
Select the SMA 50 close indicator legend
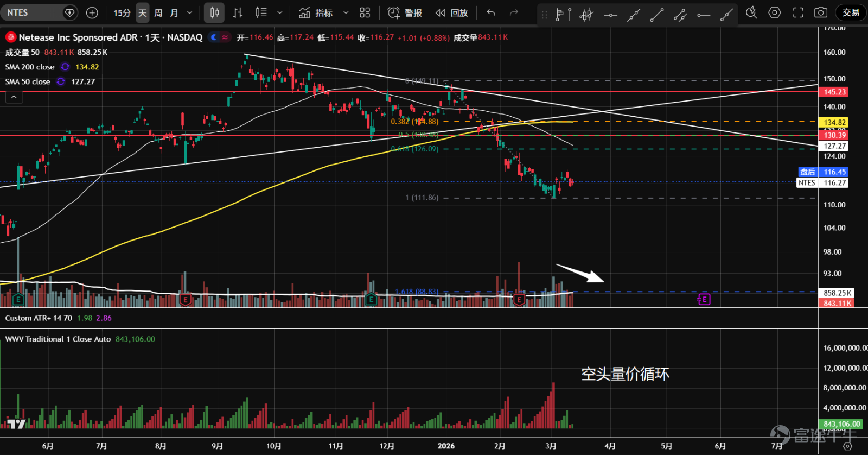(28, 81)
